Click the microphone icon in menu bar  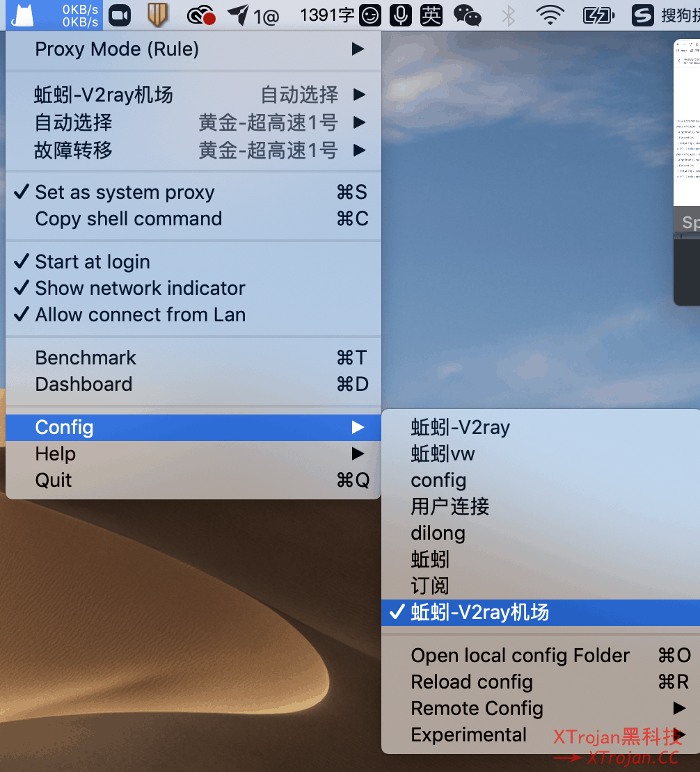(x=401, y=16)
